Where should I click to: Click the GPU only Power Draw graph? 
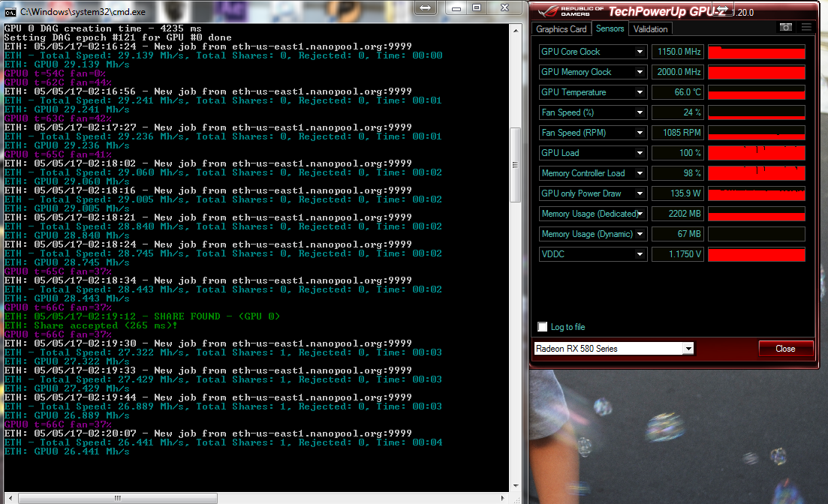pyautogui.click(x=756, y=193)
